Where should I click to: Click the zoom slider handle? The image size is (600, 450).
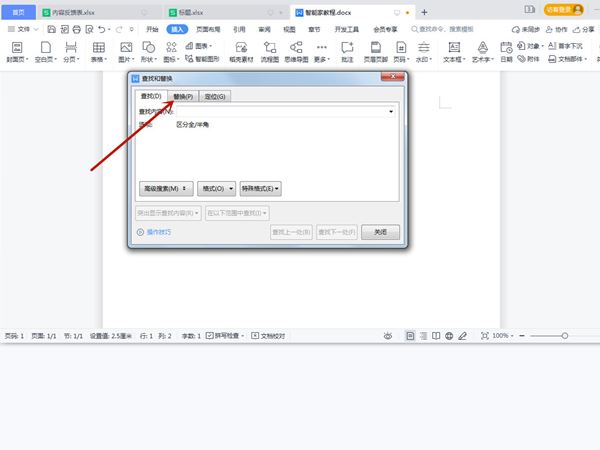tap(565, 336)
